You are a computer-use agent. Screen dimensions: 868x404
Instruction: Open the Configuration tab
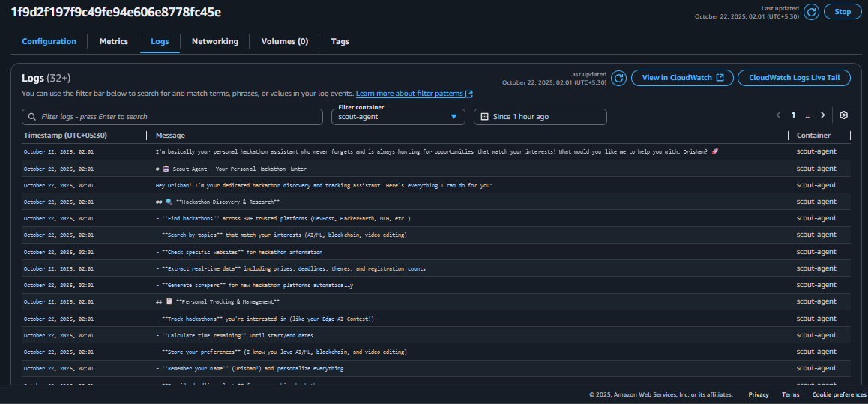pyautogui.click(x=49, y=41)
